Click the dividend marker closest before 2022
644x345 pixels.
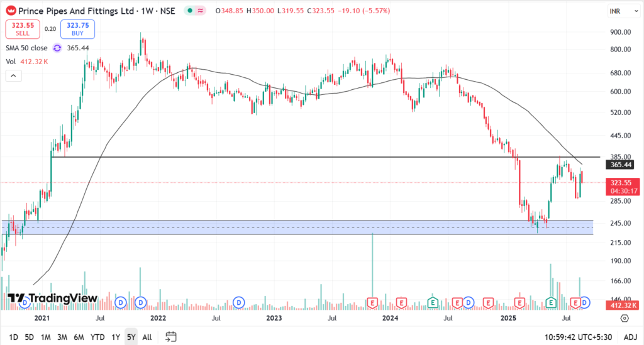click(x=141, y=303)
